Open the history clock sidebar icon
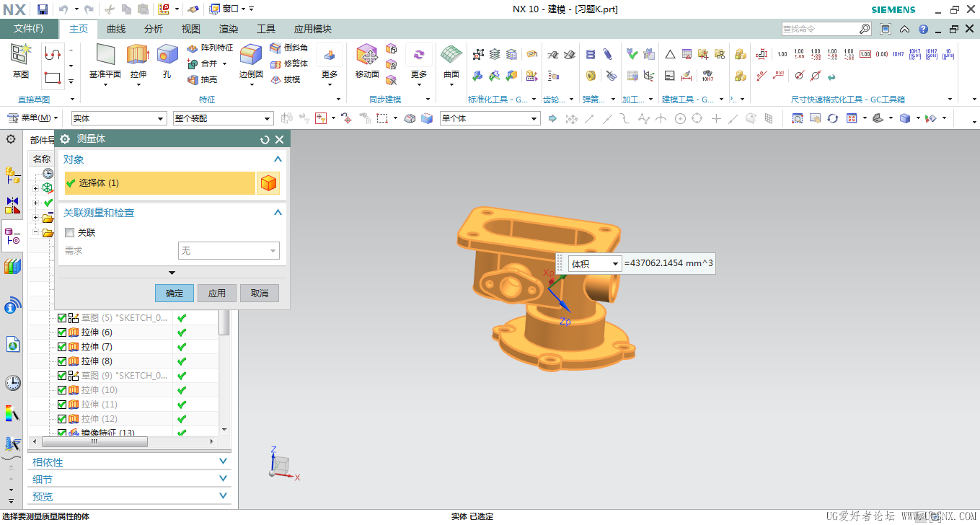 click(12, 383)
